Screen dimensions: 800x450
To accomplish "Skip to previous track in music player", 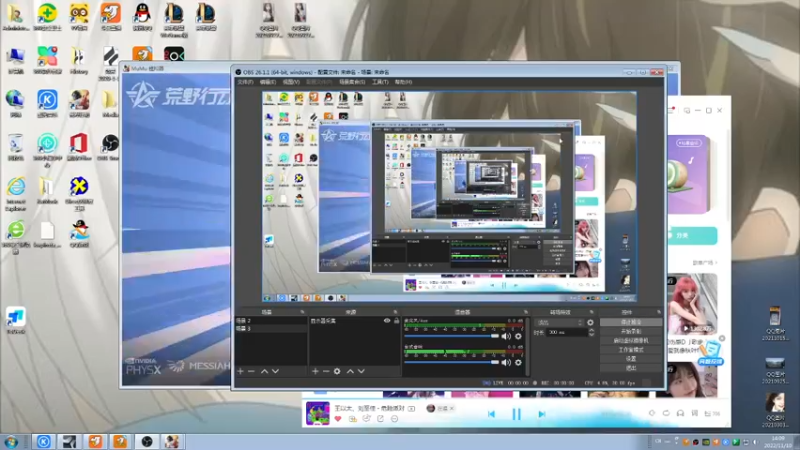I will click(491, 414).
